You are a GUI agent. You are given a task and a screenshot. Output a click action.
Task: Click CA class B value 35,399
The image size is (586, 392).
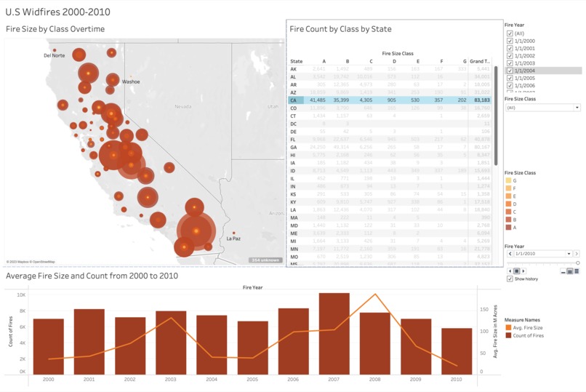click(341, 100)
